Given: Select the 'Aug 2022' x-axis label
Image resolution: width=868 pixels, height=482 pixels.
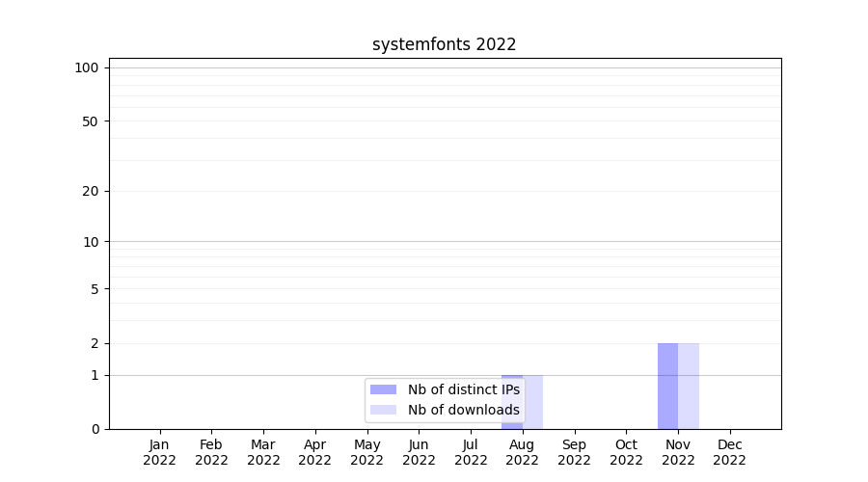Looking at the screenshot, I should click(x=522, y=452).
